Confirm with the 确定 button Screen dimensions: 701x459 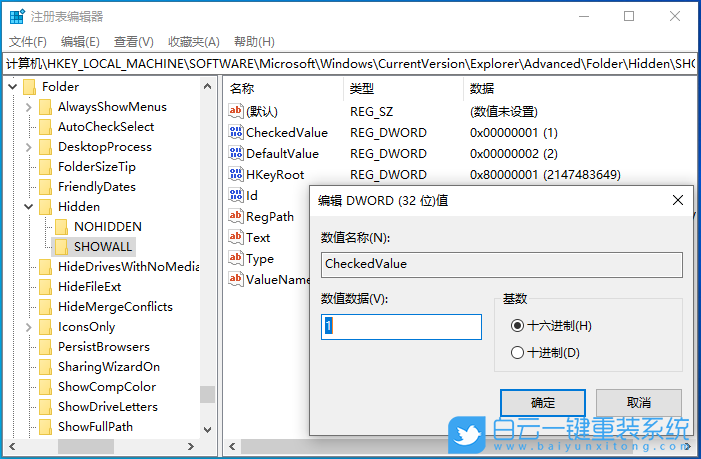point(543,403)
